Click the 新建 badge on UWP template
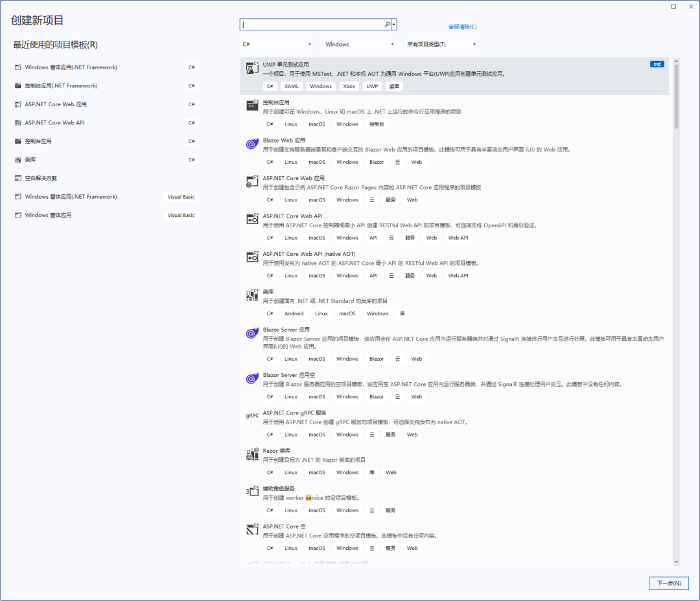 coord(657,64)
